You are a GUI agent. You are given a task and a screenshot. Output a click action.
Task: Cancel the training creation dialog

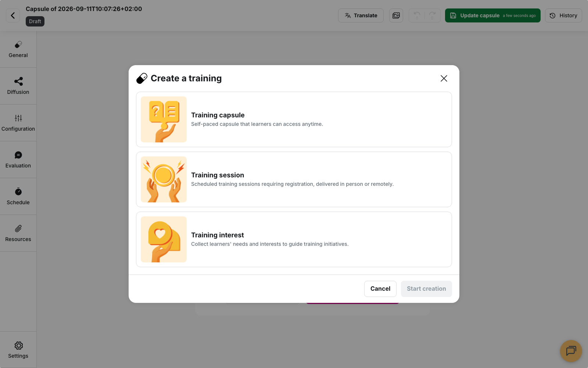point(380,289)
